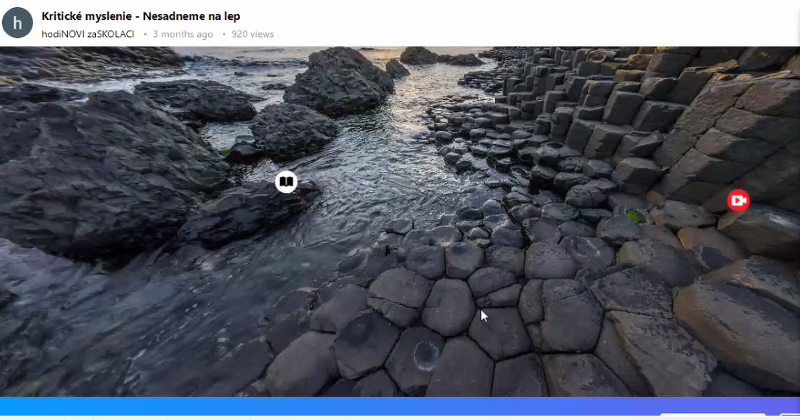
Task: Click the '920 views' count
Action: (x=253, y=34)
